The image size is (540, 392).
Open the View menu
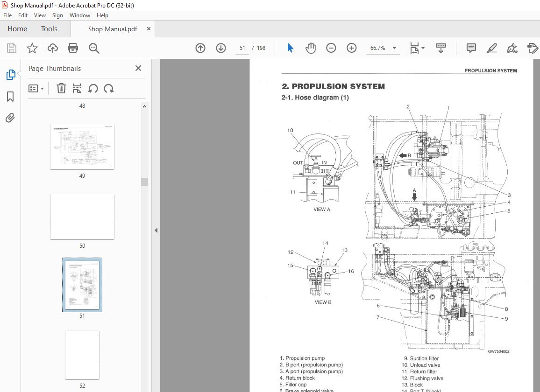pos(40,15)
